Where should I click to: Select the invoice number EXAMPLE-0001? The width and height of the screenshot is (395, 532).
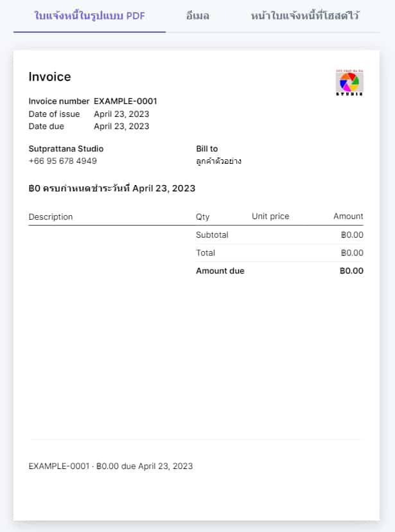tap(125, 101)
